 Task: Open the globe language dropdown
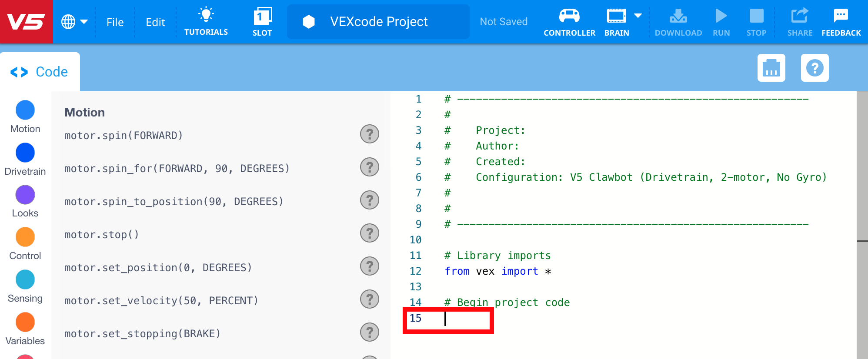click(74, 22)
